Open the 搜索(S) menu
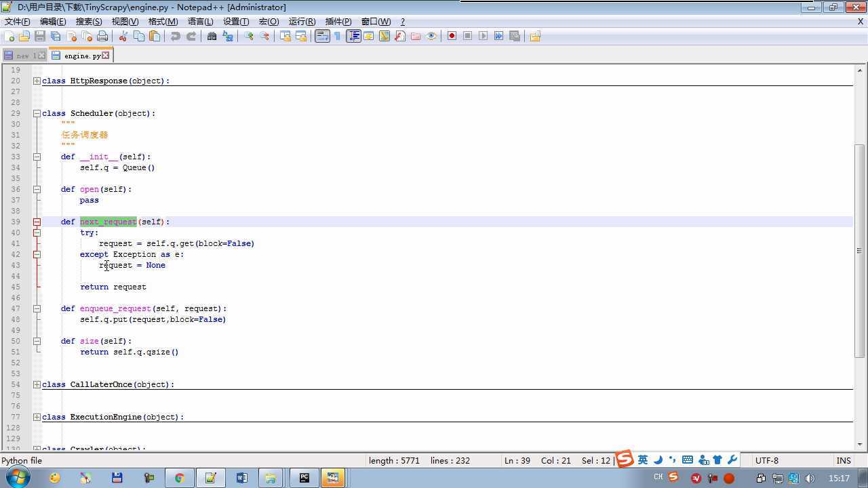This screenshot has width=868, height=488. pos(89,22)
